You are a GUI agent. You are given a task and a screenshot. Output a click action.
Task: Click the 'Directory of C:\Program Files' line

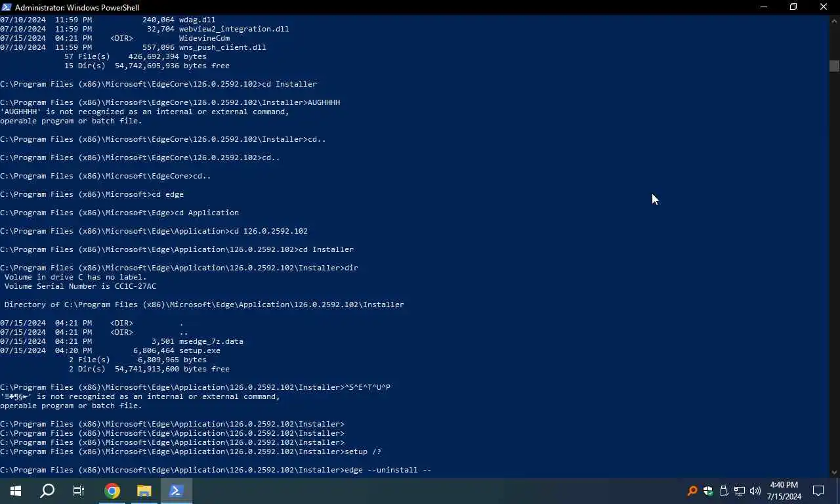(x=204, y=304)
